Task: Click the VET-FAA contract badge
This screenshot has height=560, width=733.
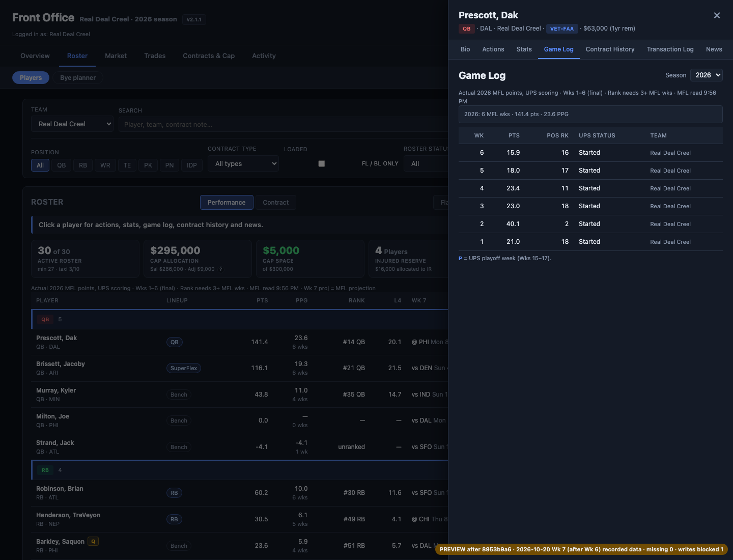Action: click(x=562, y=29)
